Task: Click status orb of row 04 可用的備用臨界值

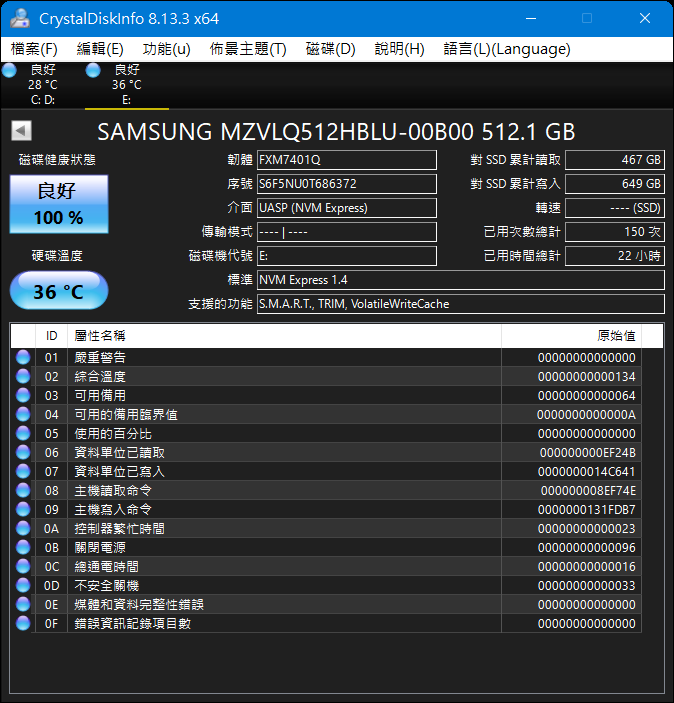Action: [23, 414]
